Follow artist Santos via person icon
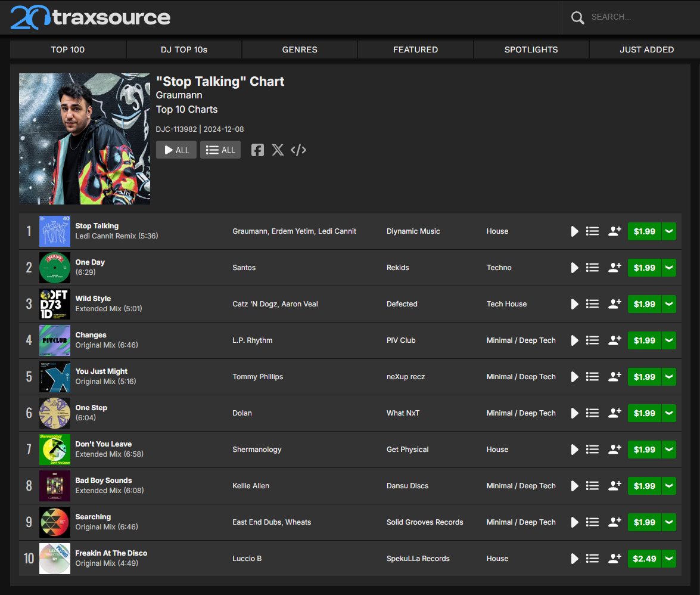700x595 pixels. click(x=615, y=268)
